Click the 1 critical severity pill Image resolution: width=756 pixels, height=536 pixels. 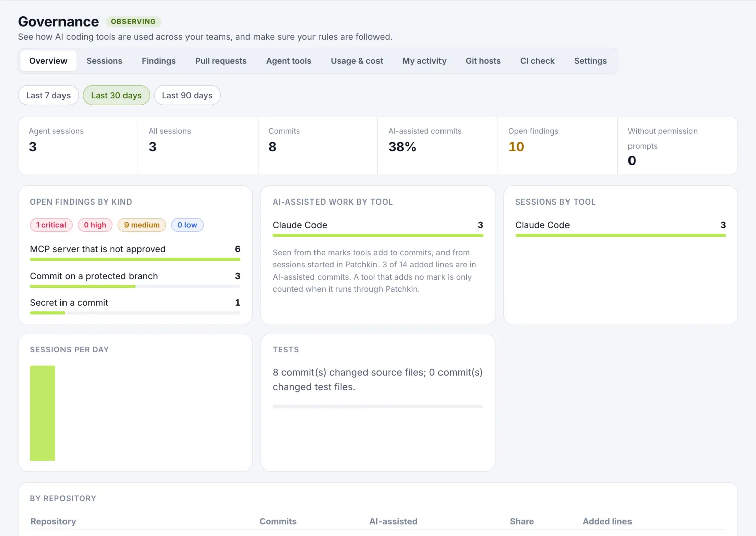pos(51,225)
